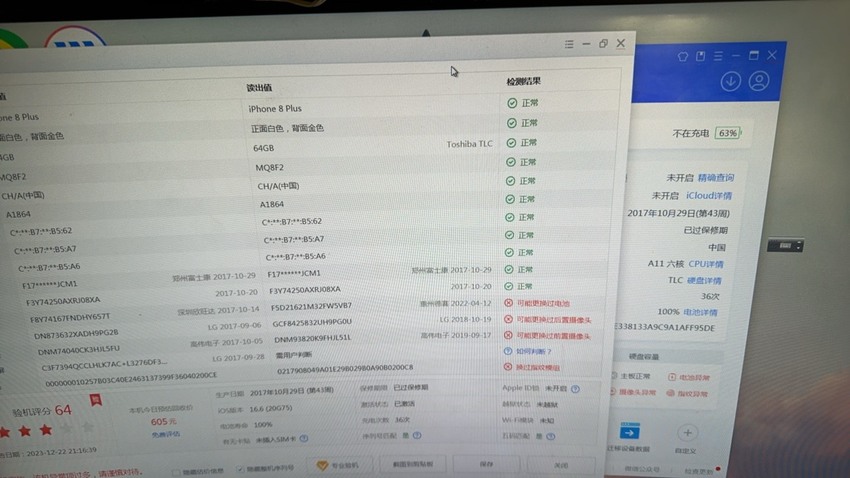Click the dark floating widget on the desktop
The width and height of the screenshot is (850, 478).
[x=785, y=246]
